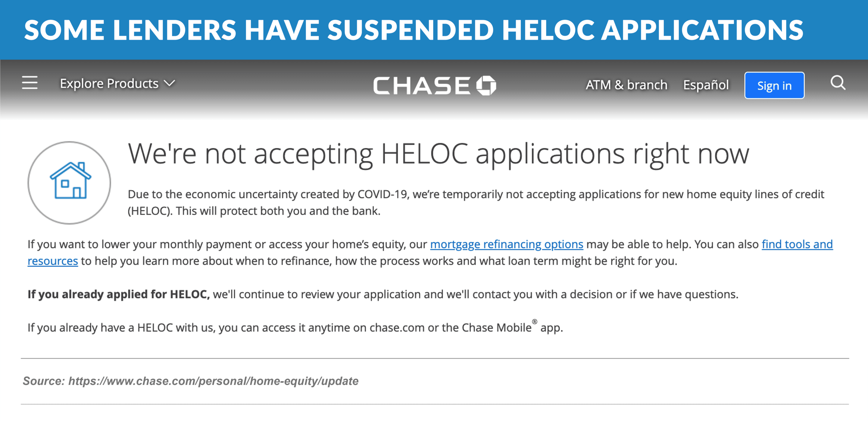The image size is (868, 421).
Task: Open mortgage refinancing options link
Action: pyautogui.click(x=506, y=244)
